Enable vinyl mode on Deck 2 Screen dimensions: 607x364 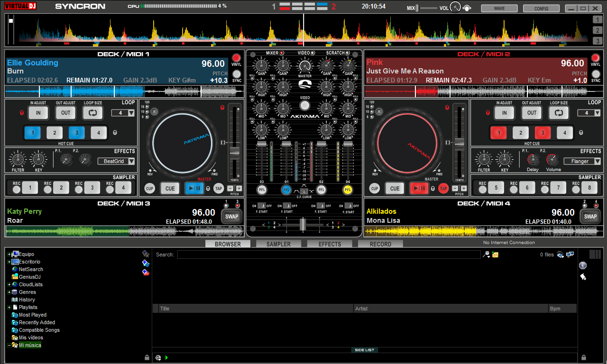point(596,58)
